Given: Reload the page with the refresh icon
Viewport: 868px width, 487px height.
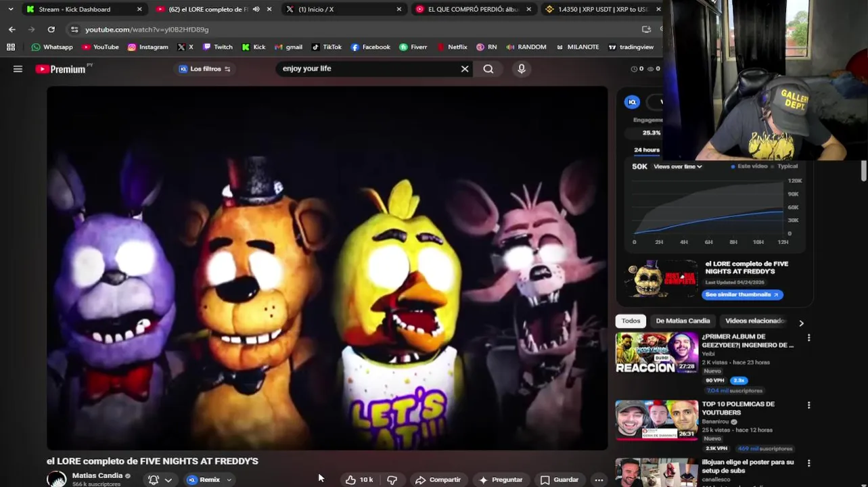Looking at the screenshot, I should point(51,30).
